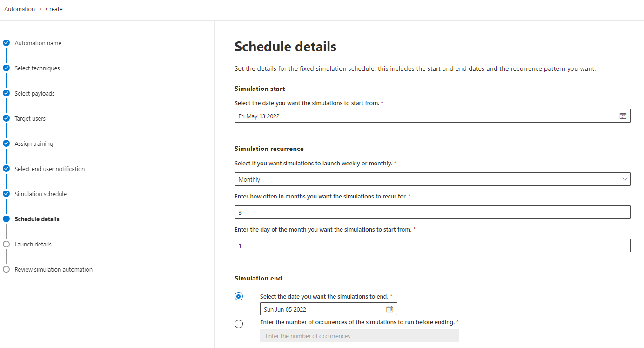
Task: Click the checkmark icon beside Assign training
Action: [x=6, y=143]
